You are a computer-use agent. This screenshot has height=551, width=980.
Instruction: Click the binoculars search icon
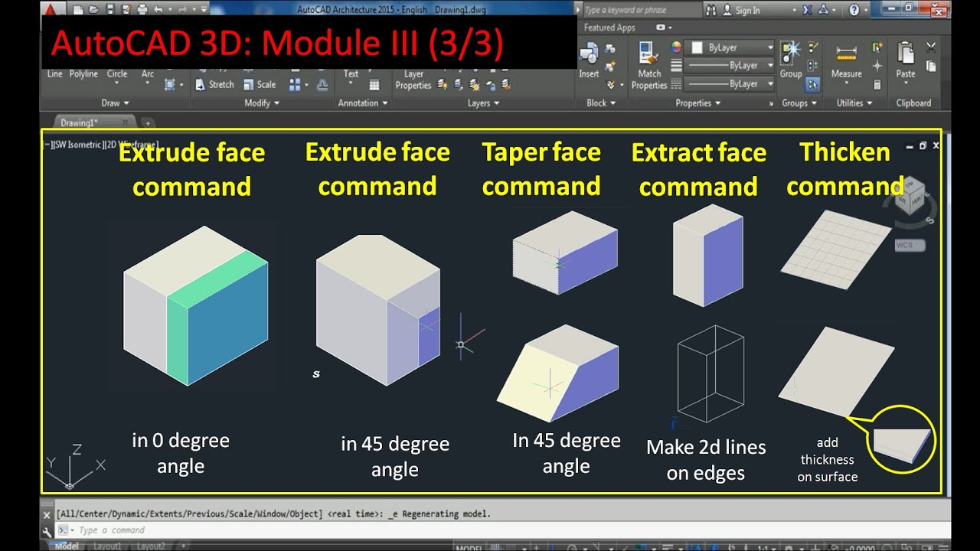[711, 10]
